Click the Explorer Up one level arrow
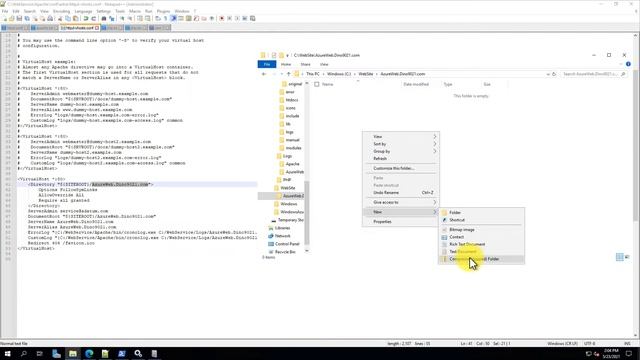This screenshot has width=640, height=360. (289, 74)
